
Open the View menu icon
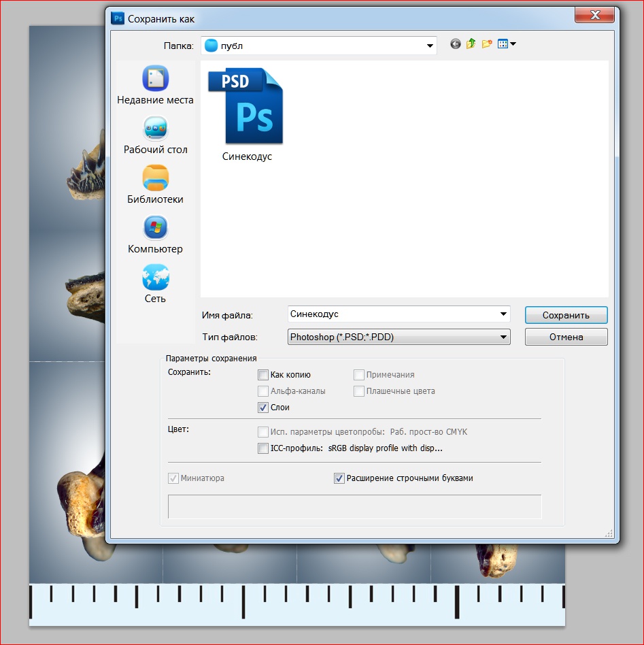tap(507, 44)
